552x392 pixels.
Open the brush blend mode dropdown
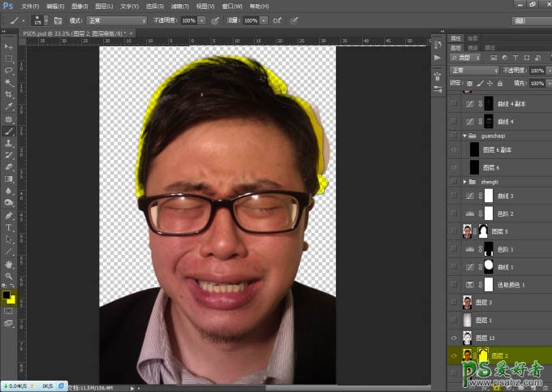[x=118, y=19]
